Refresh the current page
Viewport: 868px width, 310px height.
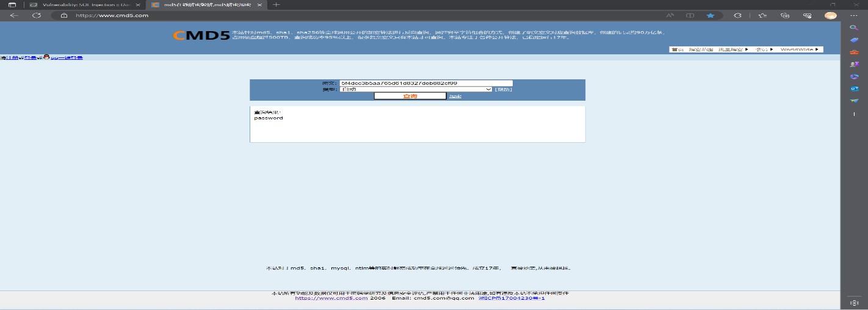37,15
